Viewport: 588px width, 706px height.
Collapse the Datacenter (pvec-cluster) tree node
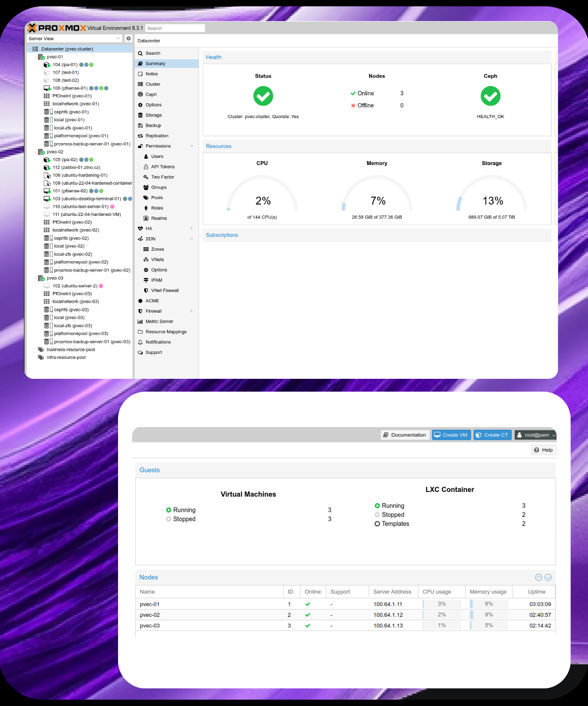pos(30,49)
